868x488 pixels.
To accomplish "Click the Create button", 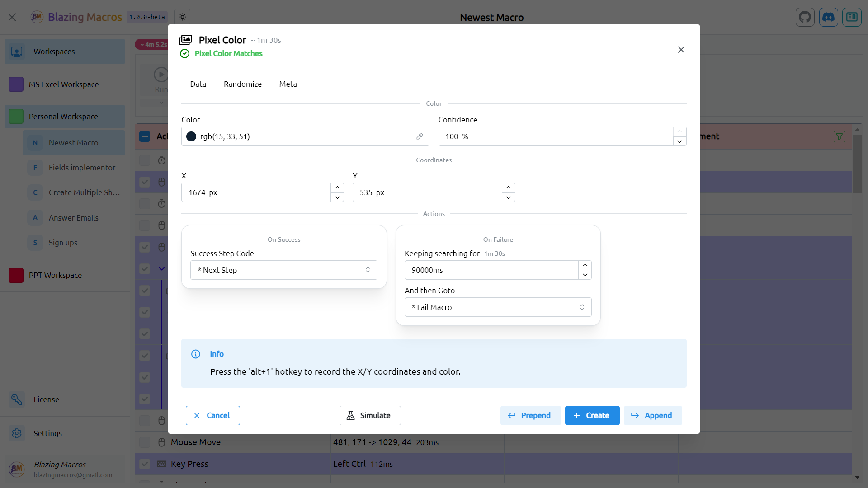I will 592,416.
